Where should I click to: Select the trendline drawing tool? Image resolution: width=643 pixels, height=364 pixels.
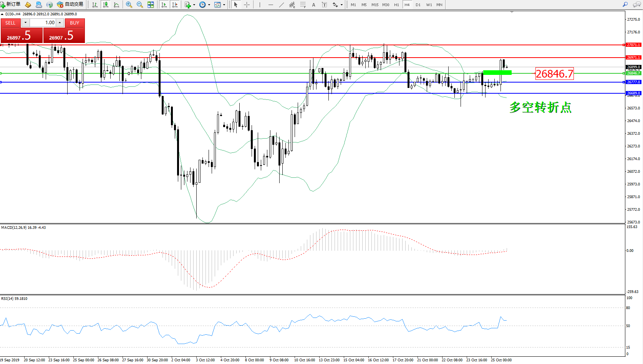pos(282,5)
